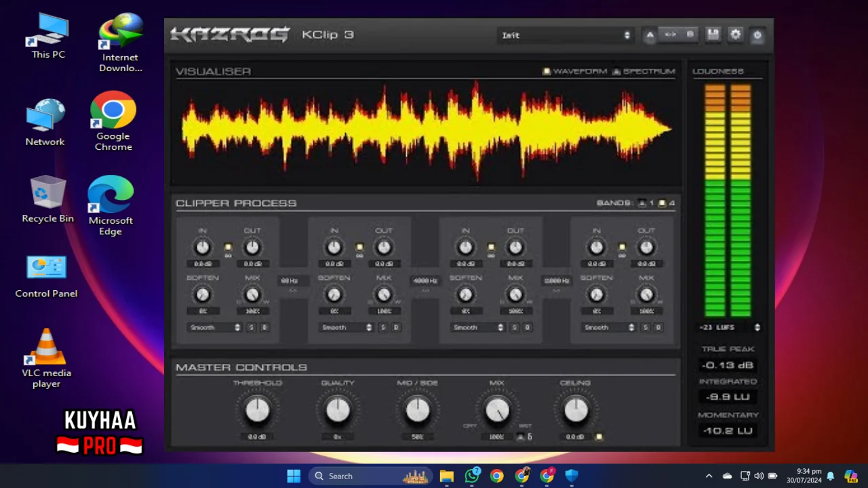
Task: Select Control Panel desktop icon
Action: (x=46, y=277)
